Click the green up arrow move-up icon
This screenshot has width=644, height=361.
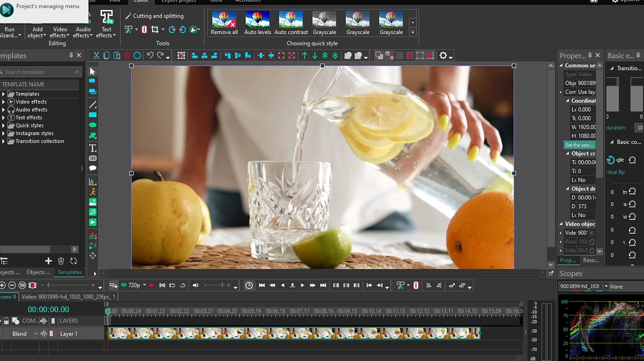304,55
